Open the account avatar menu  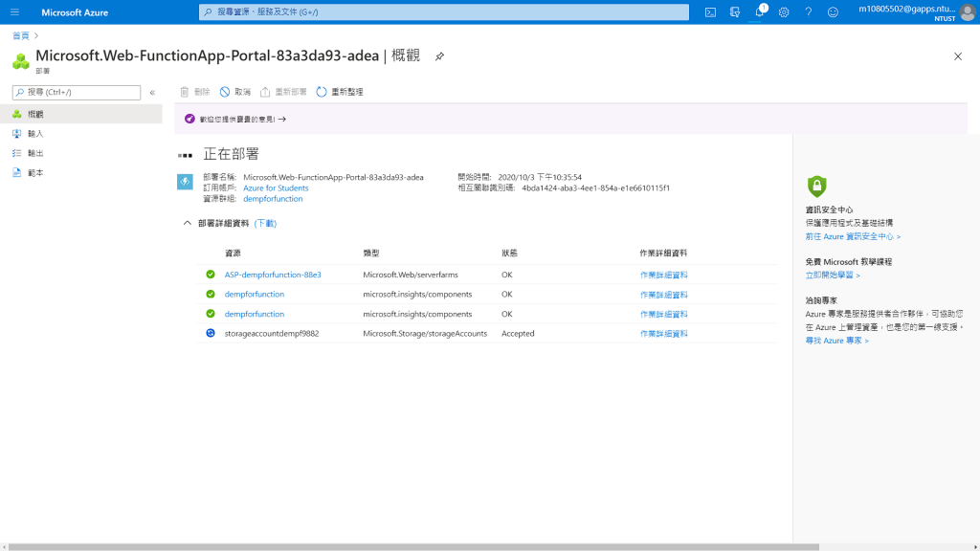pos(968,12)
